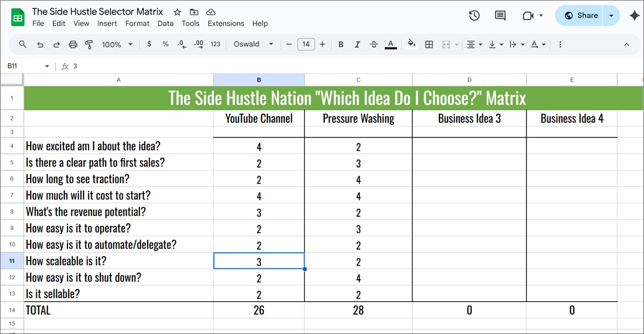644x334 pixels.
Task: Open the comments panel icon
Action: coord(500,16)
